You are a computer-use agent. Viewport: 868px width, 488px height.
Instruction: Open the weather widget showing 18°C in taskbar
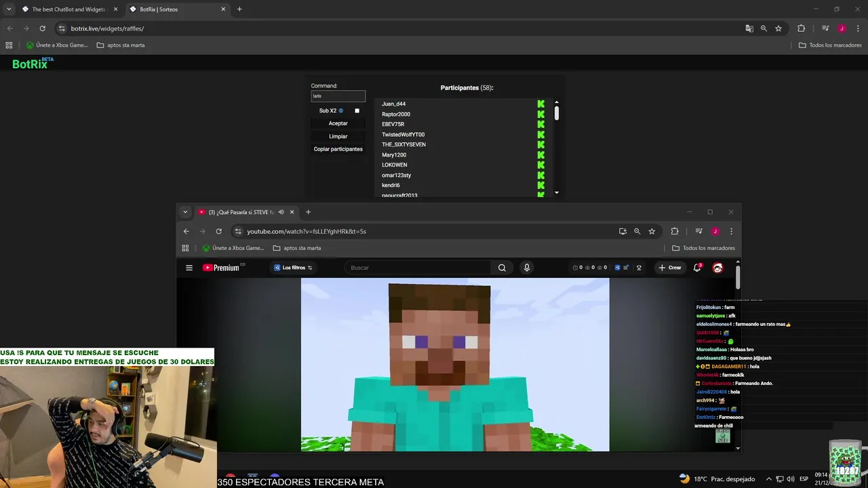[717, 479]
